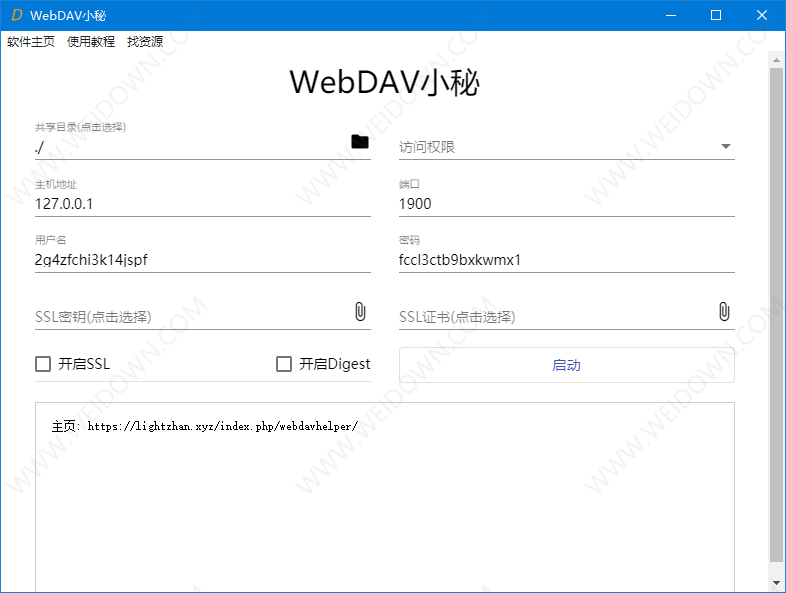
Task: Enable the 开启SSL checkbox
Action: coord(43,364)
